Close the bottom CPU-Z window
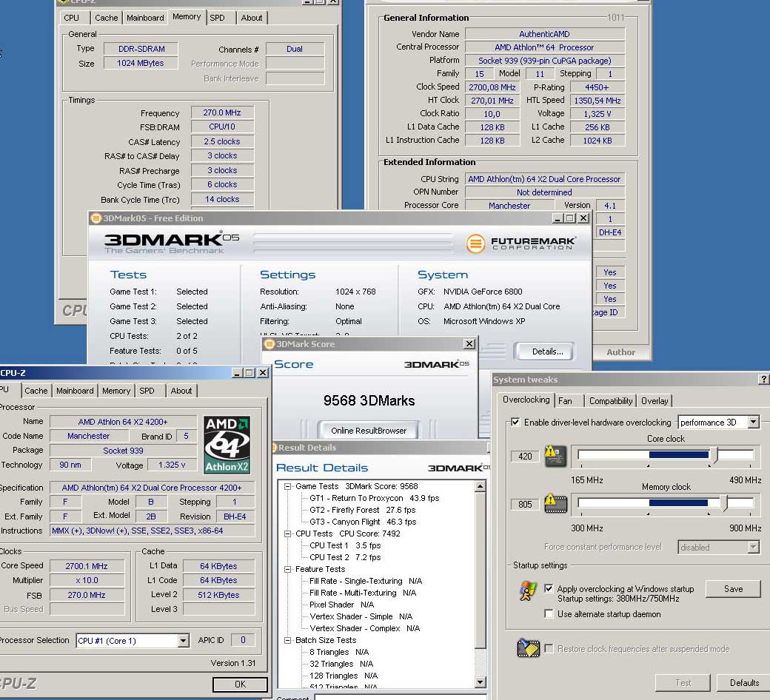The width and height of the screenshot is (770, 700). point(264,373)
